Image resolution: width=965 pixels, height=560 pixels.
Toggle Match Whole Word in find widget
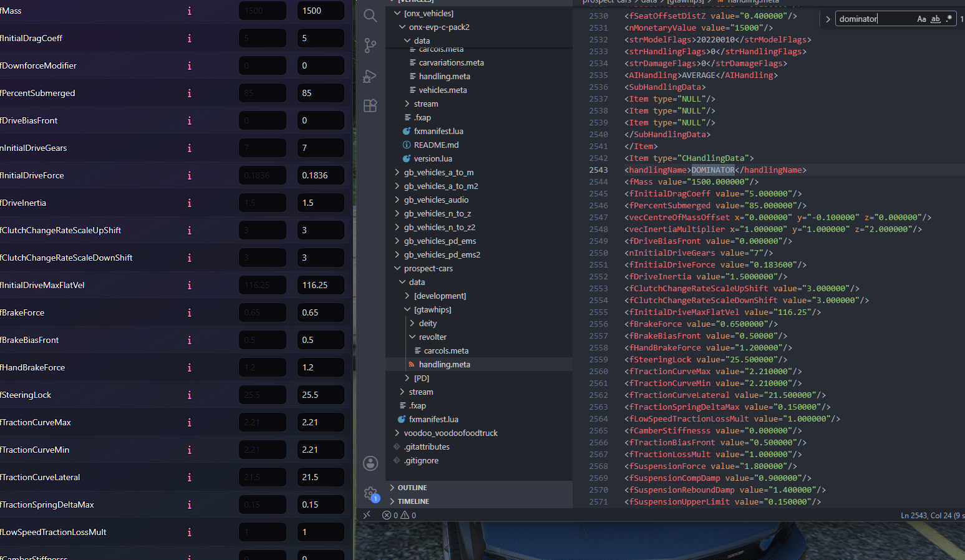tap(936, 19)
